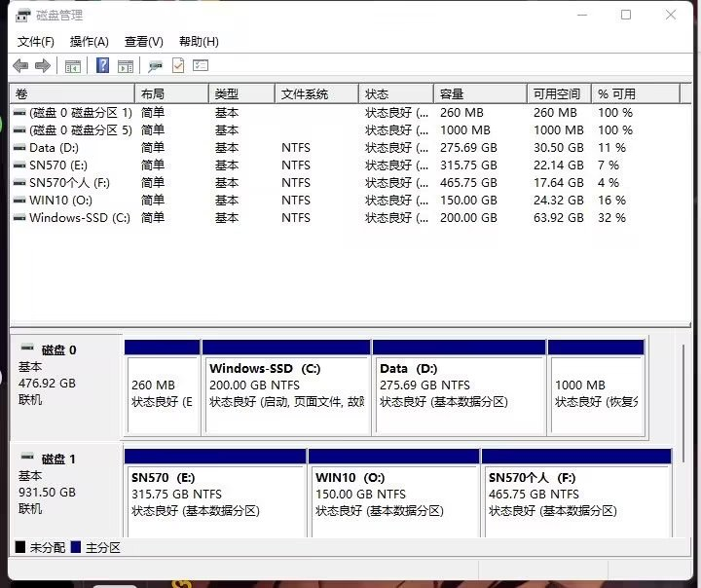The height and width of the screenshot is (588, 701).
Task: Click the show/hide console tree icon
Action: click(72, 66)
